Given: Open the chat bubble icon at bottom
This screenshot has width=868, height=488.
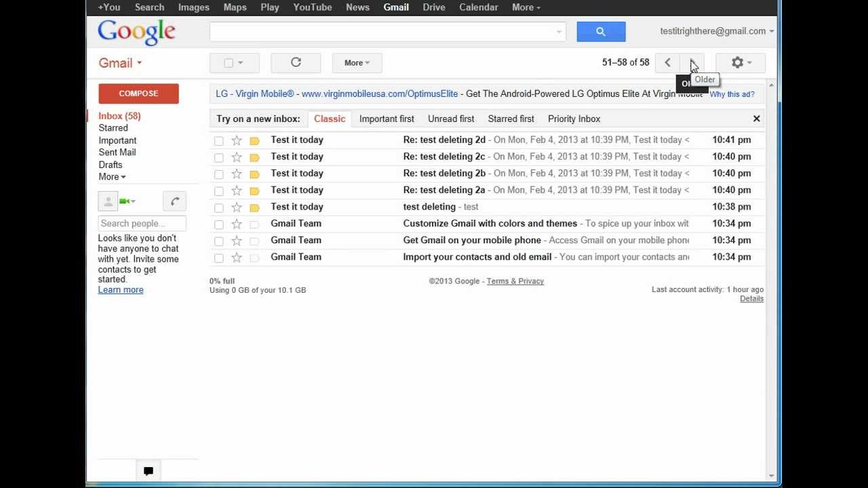Looking at the screenshot, I should click(149, 471).
